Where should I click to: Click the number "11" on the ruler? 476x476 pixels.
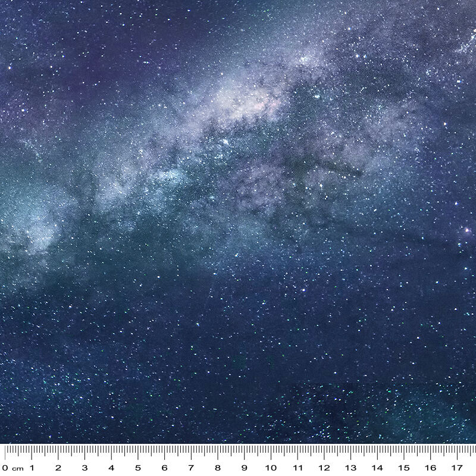(297, 468)
